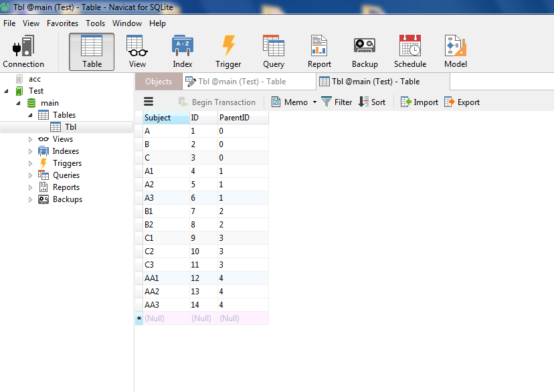Click the Import button
Screen dimensions: 554x392
coord(420,102)
